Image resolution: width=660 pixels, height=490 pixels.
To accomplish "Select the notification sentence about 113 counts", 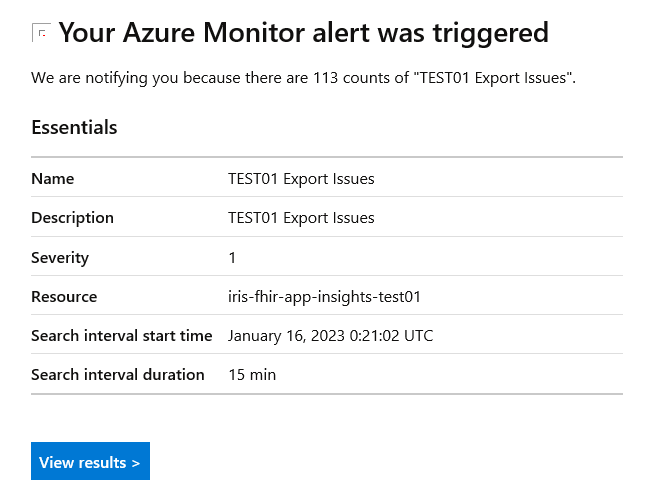I will coord(303,78).
